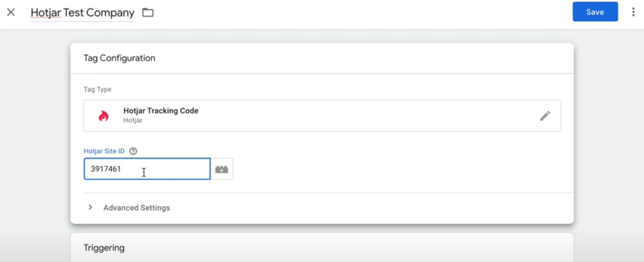Show help for Hotjar Site ID
This screenshot has width=644, height=262.
(x=133, y=151)
